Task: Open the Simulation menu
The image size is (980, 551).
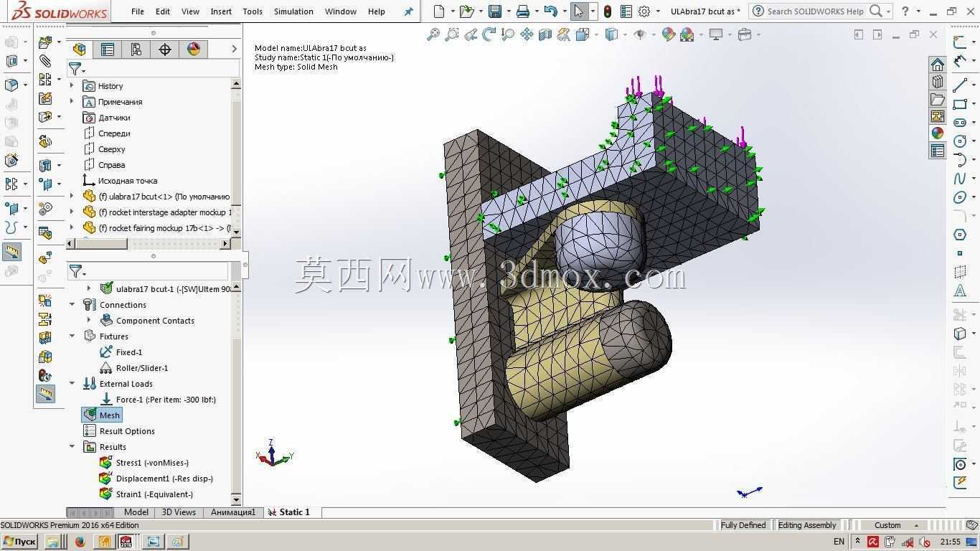Action: tap(293, 11)
